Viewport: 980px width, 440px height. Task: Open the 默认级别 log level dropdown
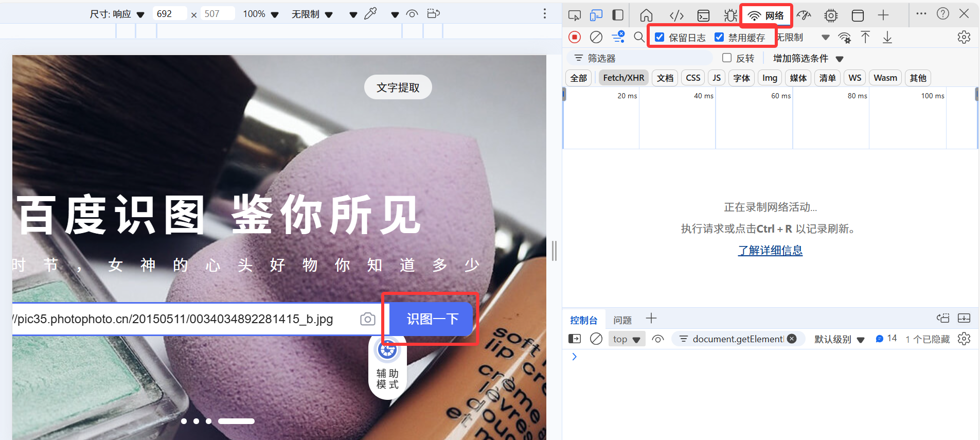(840, 339)
